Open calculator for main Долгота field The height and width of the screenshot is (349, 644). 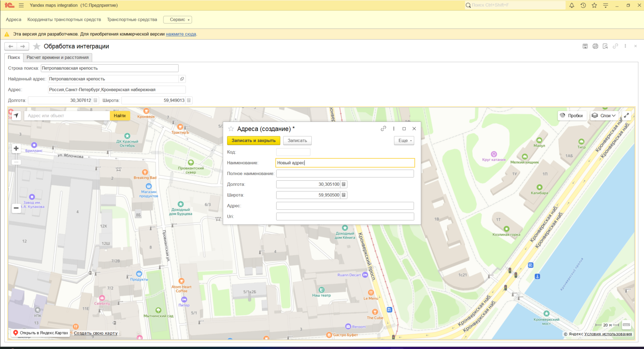(x=95, y=100)
